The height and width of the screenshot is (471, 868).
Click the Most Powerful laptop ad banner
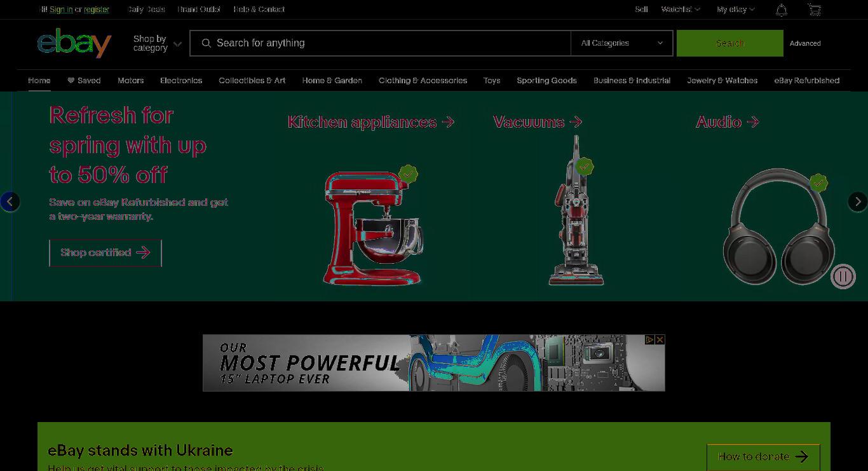click(434, 363)
